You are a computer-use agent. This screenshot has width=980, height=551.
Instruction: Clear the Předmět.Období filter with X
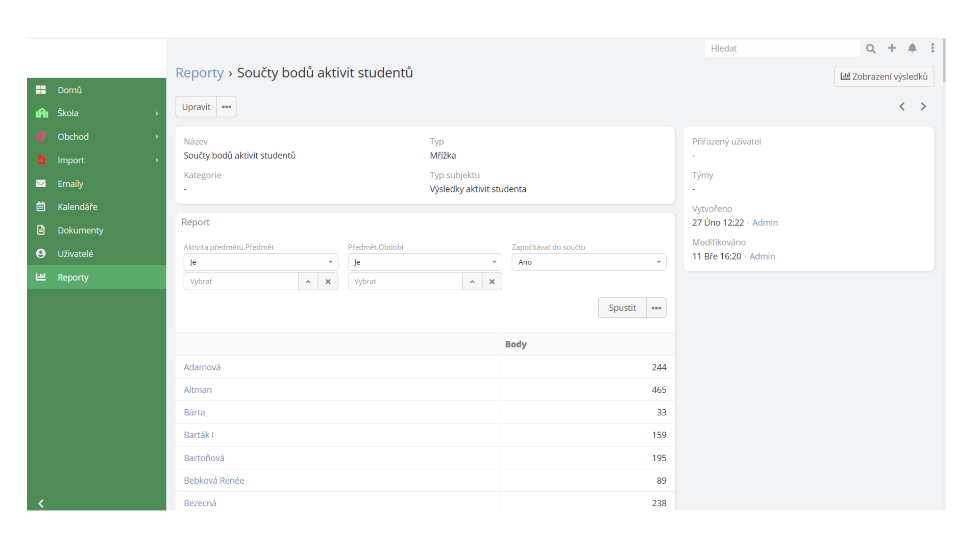(492, 282)
